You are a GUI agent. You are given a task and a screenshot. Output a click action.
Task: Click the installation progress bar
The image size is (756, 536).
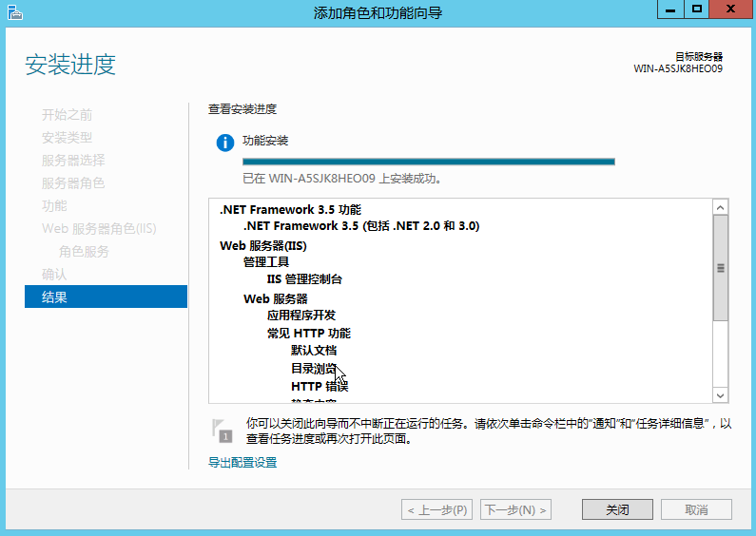(x=429, y=162)
